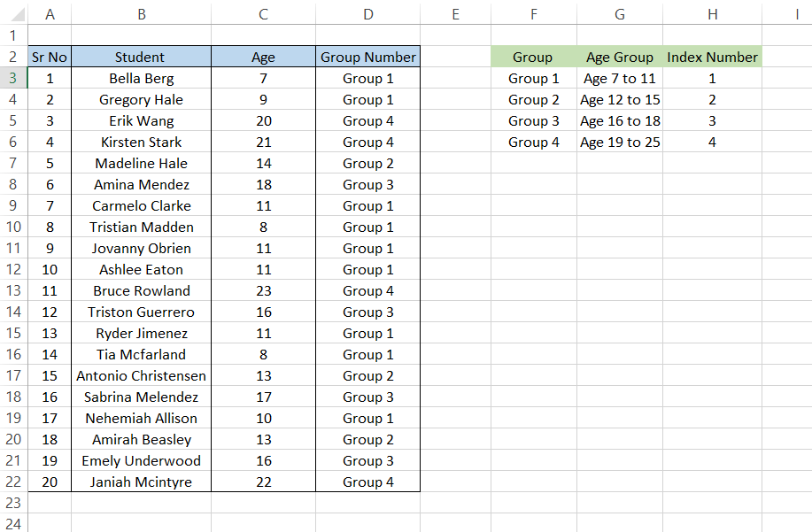812x532 pixels.
Task: Click the Index Number header cell
Action: [x=712, y=57]
